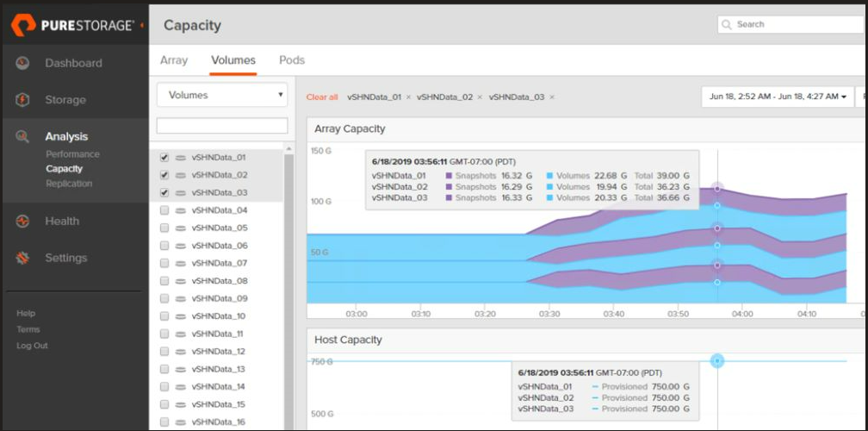Check the vSHNData_11 checkbox
The height and width of the screenshot is (431, 868).
[164, 334]
